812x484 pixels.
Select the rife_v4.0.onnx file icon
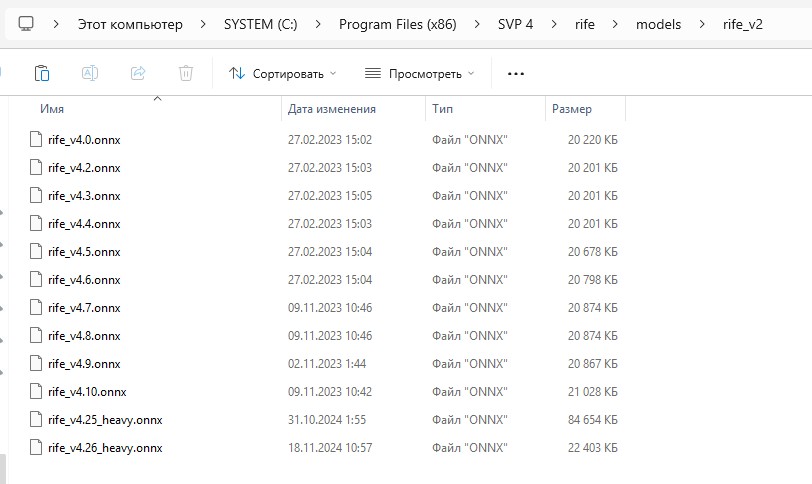pyautogui.click(x=37, y=140)
